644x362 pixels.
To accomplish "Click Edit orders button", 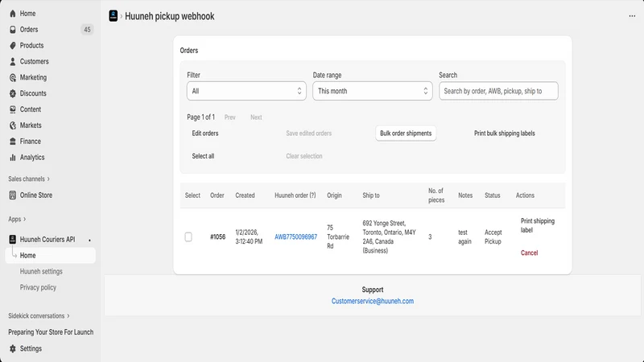I will pos(205,134).
